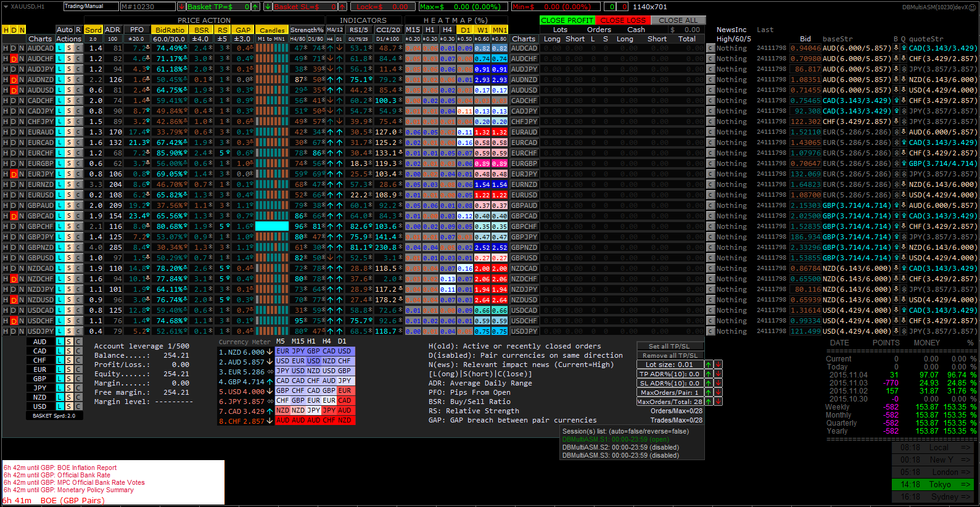Image resolution: width=980 pixels, height=507 pixels.
Task: Toggle H flag on AUDCAD row
Action: coord(6,48)
